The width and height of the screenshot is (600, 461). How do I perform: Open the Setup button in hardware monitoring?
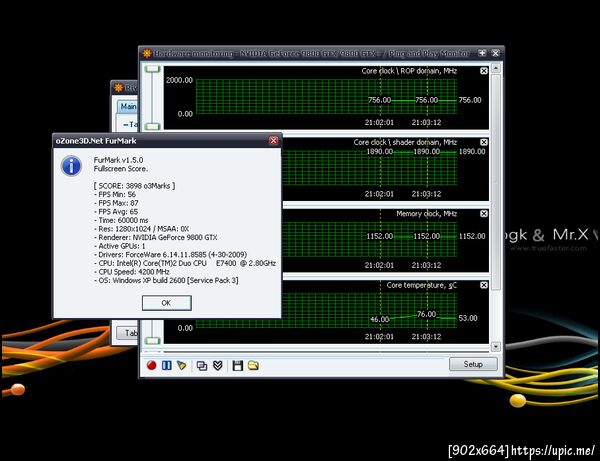click(473, 364)
